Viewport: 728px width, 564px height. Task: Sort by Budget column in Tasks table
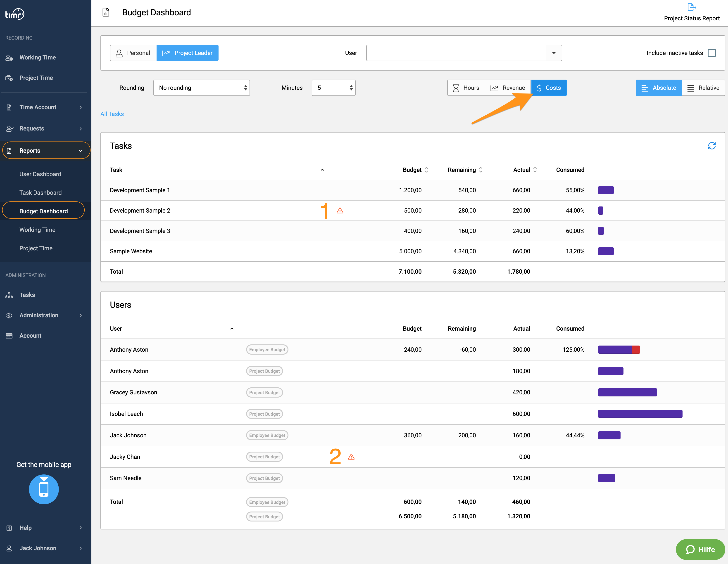(426, 170)
